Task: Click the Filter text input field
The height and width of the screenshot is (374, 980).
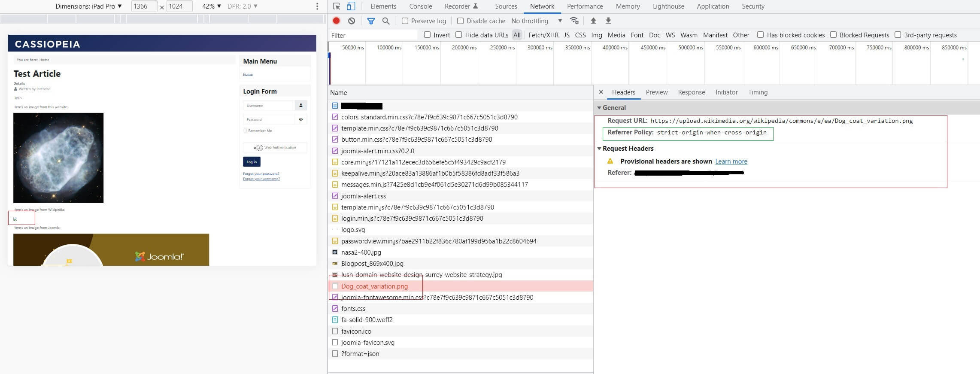Action: pyautogui.click(x=373, y=35)
